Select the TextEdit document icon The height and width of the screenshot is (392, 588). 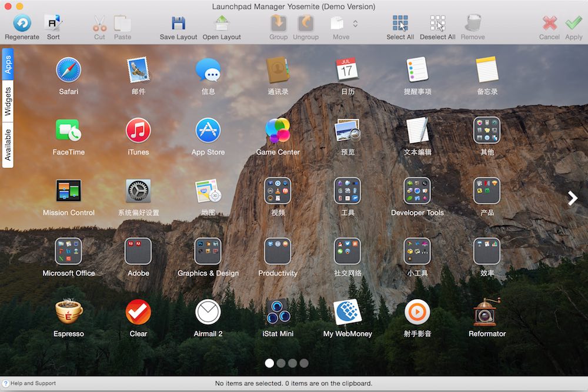417,130
